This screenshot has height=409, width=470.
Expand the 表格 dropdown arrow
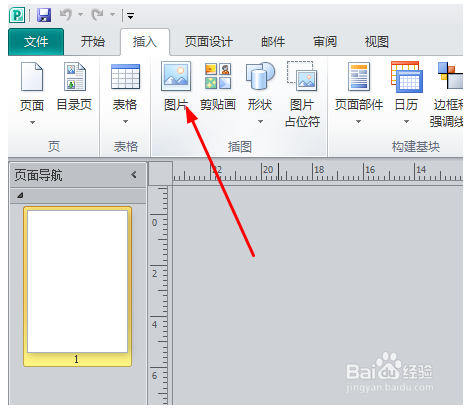pos(125,122)
